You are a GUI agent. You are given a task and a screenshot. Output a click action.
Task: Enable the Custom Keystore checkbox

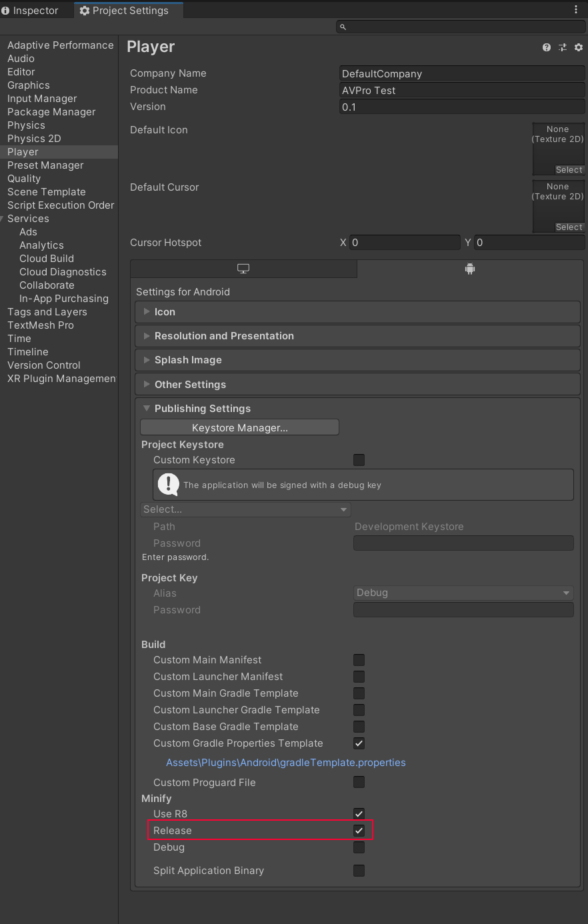(359, 459)
